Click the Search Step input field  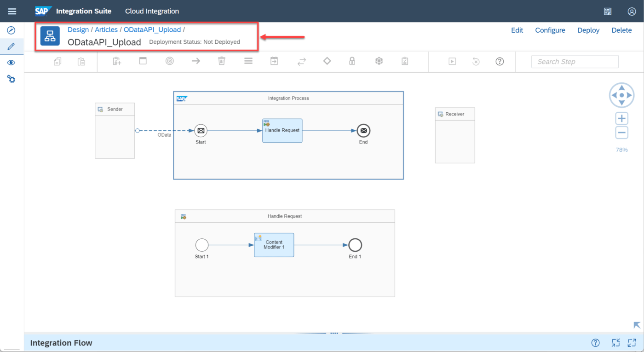tap(575, 62)
